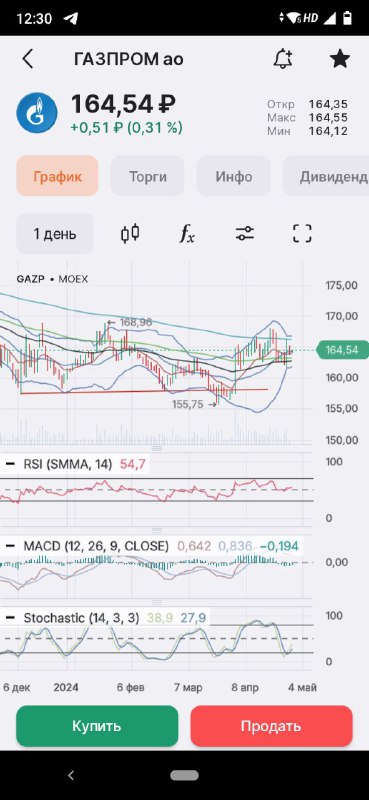Go back with the top-left arrow

[x=28, y=59]
